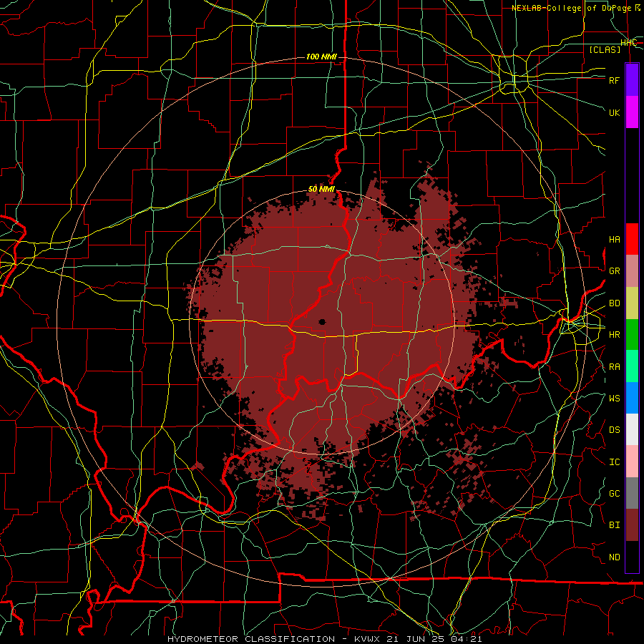Click the GR legend label
Viewport: 644px width, 644px height.
tap(615, 271)
